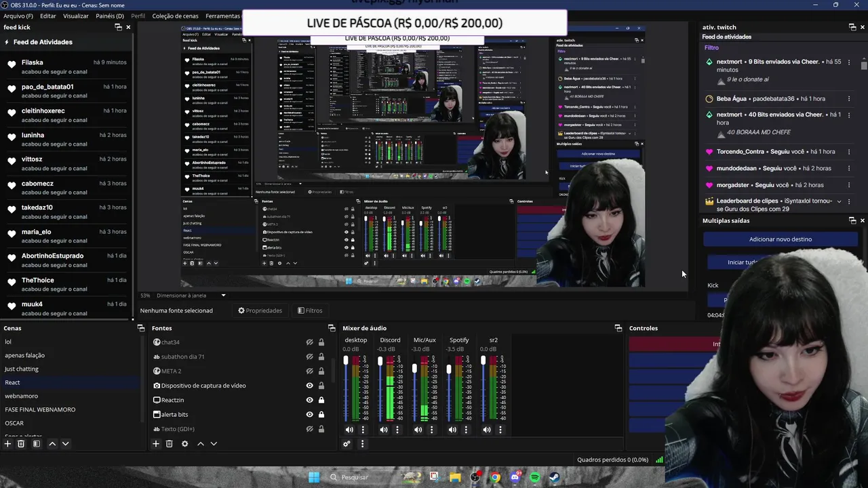Open sr2 channel three-dot options menu

(x=500, y=430)
